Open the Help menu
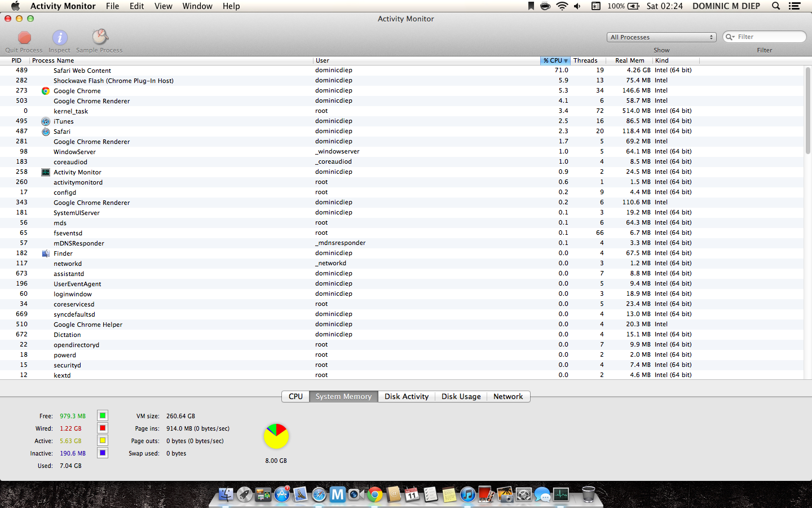This screenshot has width=812, height=508. point(231,6)
